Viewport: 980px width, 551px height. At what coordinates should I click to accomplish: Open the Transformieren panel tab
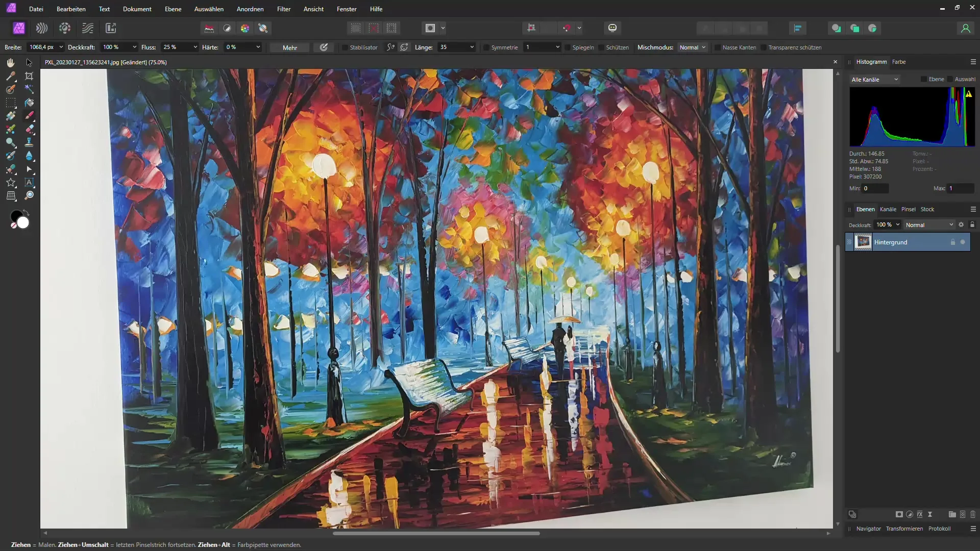(x=904, y=529)
